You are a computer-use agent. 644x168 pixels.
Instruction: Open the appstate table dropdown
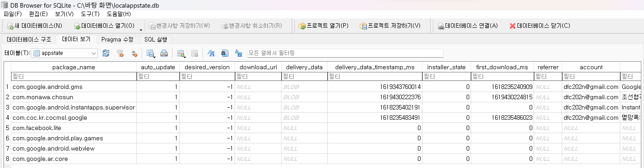click(65, 53)
